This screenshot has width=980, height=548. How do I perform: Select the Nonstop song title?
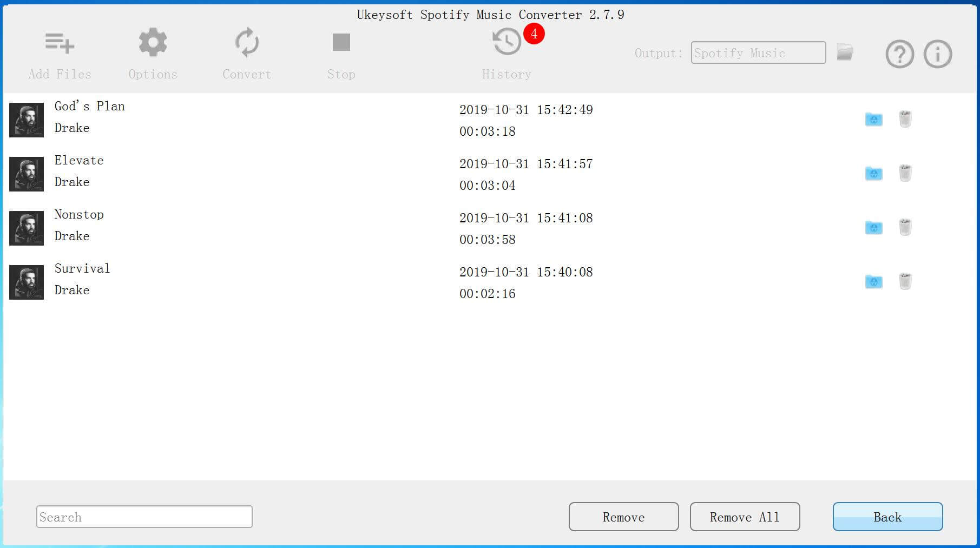(79, 214)
